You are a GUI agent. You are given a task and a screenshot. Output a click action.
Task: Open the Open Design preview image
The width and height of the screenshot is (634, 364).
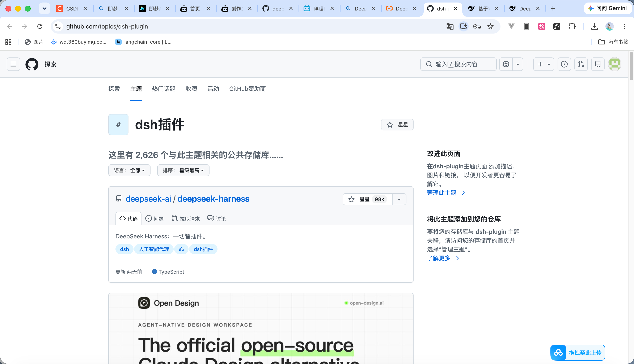[261, 329]
